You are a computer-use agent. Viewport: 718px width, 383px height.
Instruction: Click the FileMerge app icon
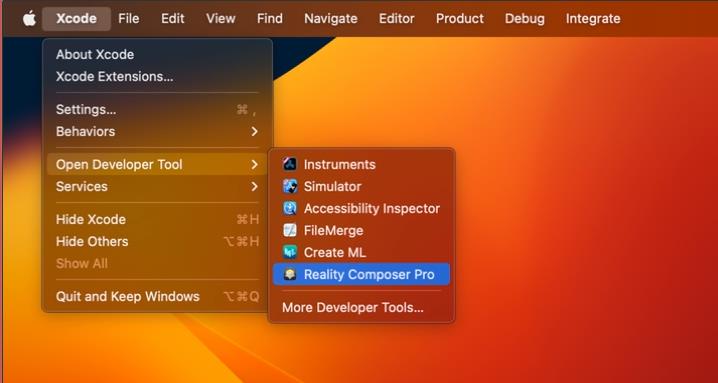tap(290, 230)
